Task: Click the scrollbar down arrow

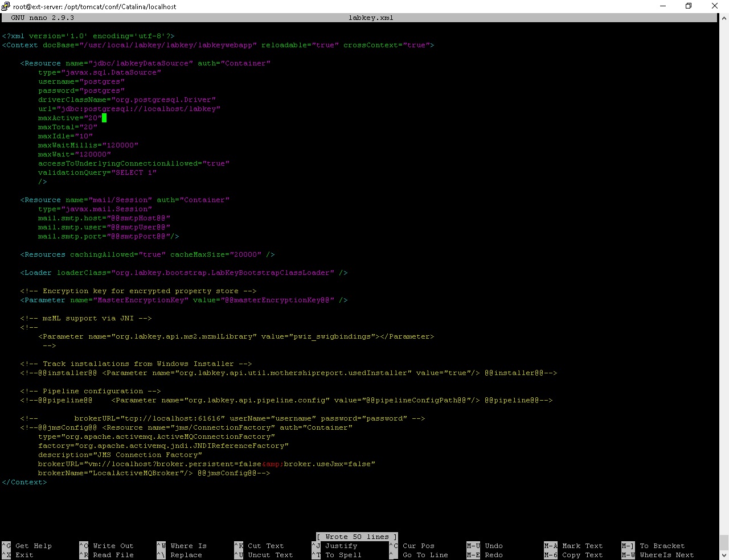Action: [724, 555]
